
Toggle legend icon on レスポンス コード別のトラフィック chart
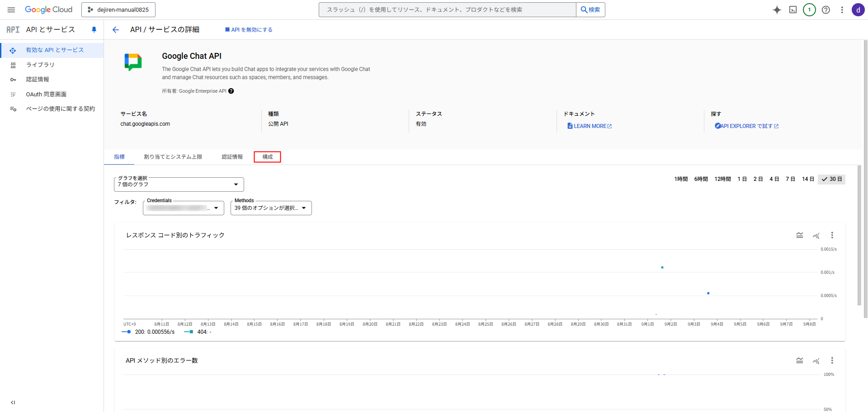[x=799, y=235]
